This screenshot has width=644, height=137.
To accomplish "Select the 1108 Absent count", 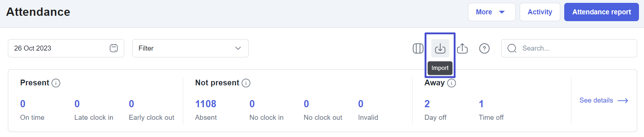I will [x=206, y=104].
